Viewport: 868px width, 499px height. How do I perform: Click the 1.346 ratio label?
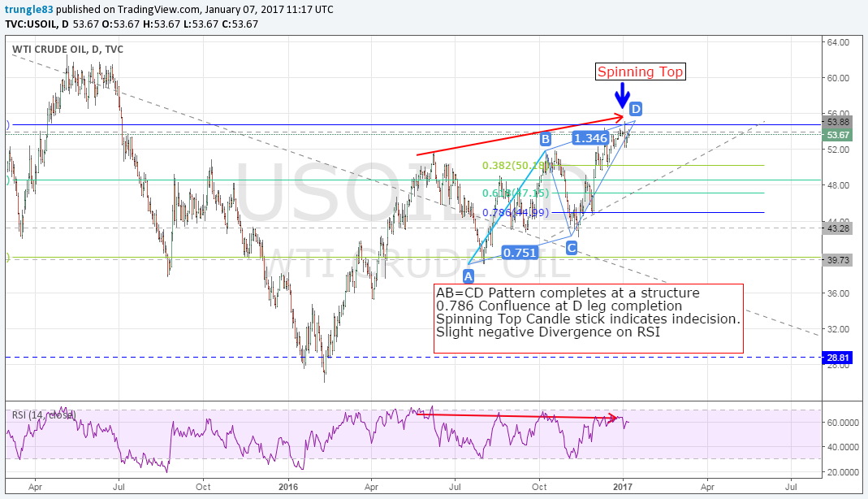(590, 138)
